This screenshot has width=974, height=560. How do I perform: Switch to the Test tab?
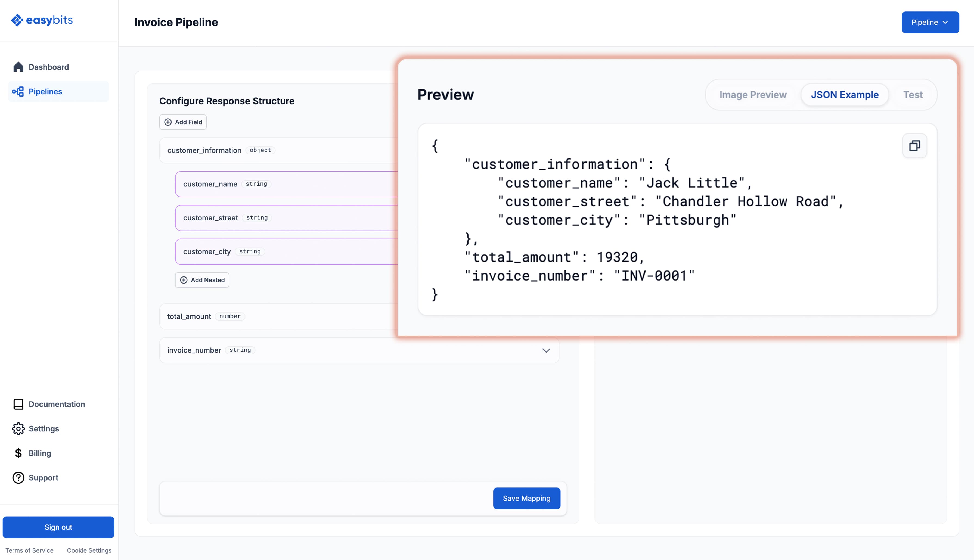913,95
